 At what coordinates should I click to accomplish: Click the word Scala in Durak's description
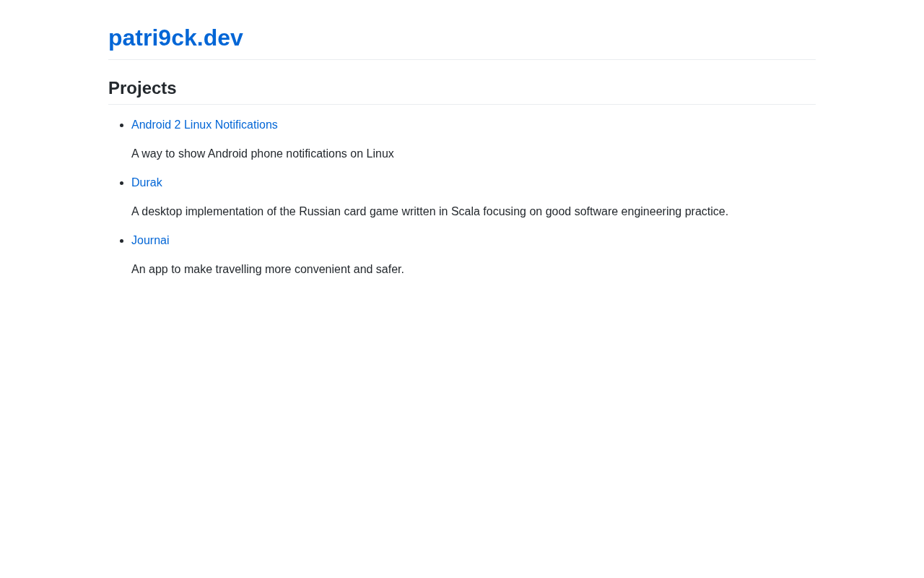coord(466,212)
